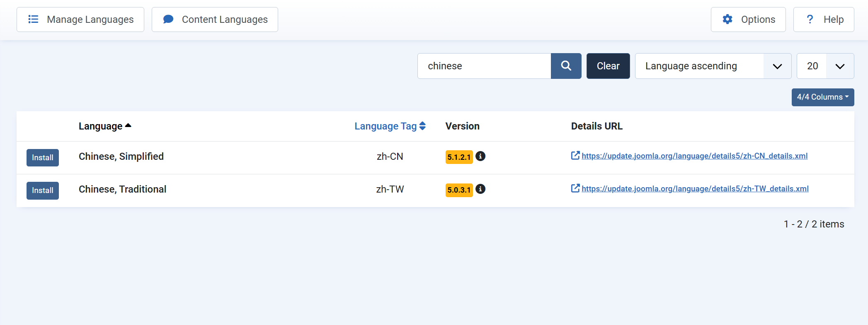Expand the 20 items per page dropdown

[825, 66]
